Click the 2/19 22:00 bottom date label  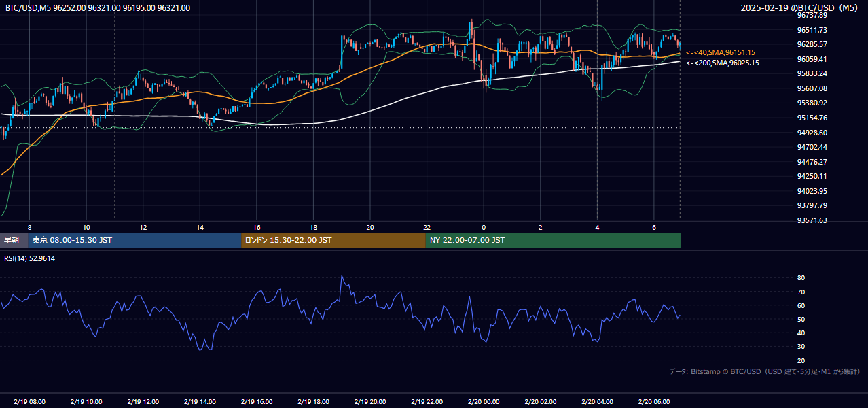tap(427, 402)
